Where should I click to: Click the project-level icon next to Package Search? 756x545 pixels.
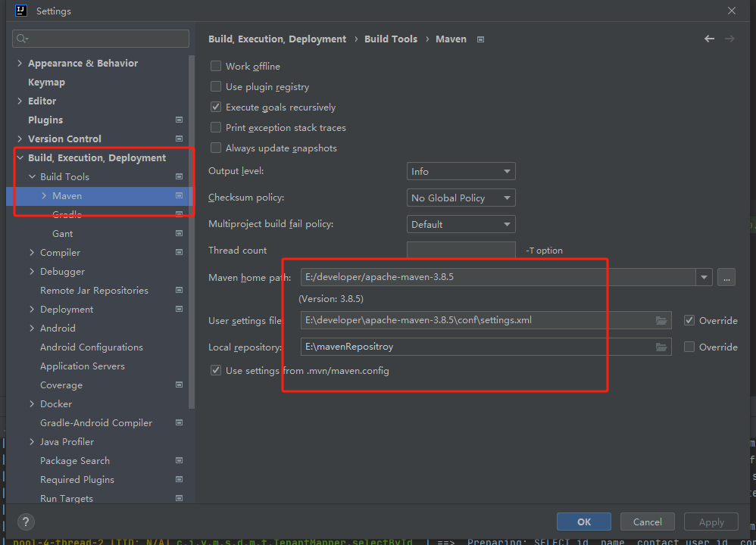(x=179, y=460)
